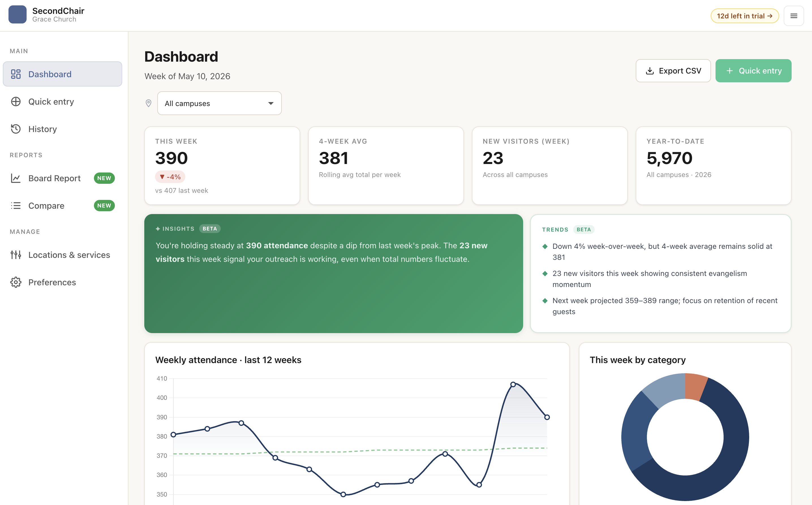Click the NEW badge next to Compare
Screen dimensions: 812x505
[104, 205]
